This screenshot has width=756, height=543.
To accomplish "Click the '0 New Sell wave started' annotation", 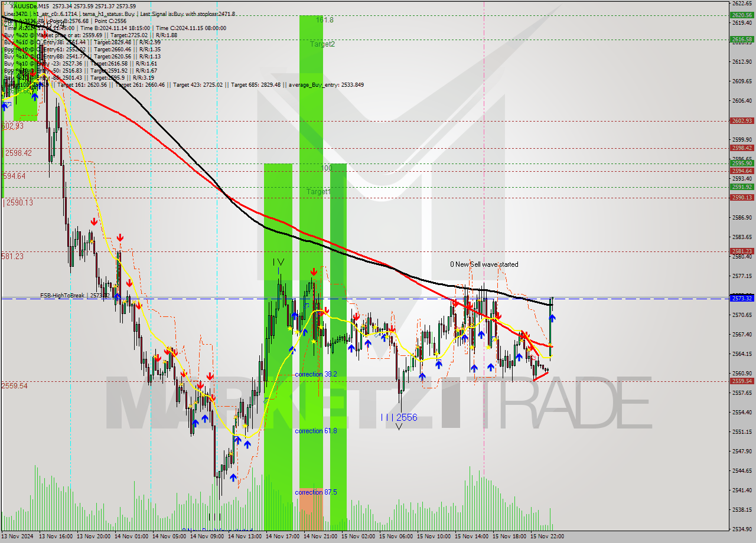I will point(484,264).
